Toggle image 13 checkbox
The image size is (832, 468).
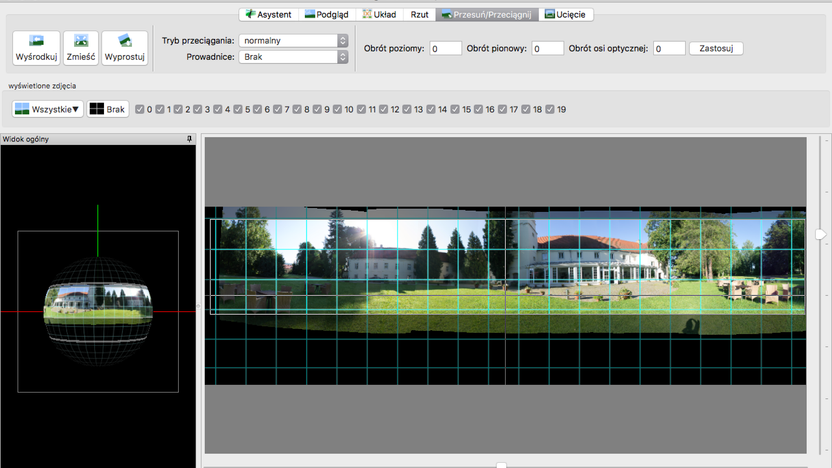pyautogui.click(x=407, y=109)
